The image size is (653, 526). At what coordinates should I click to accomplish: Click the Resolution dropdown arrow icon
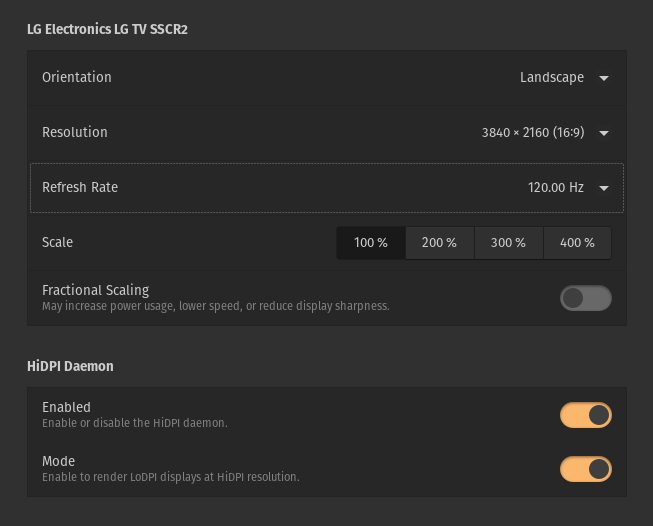[x=604, y=133]
